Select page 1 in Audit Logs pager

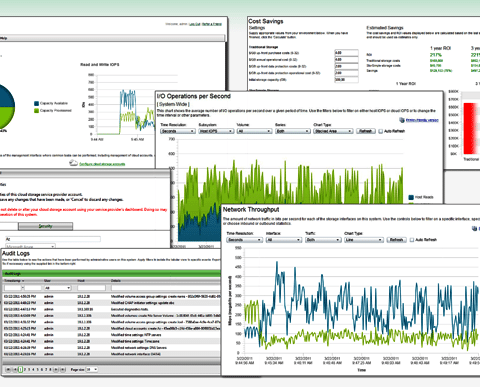[x=20, y=369]
